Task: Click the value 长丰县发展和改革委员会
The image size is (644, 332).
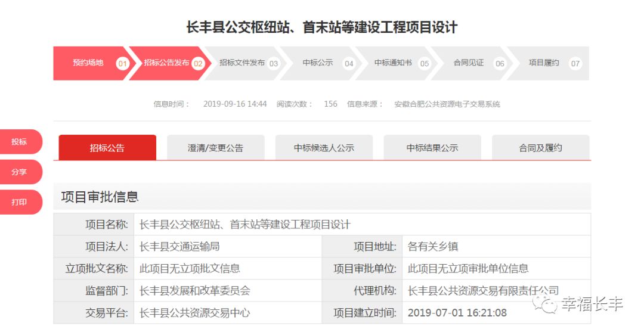Action: [x=194, y=291]
